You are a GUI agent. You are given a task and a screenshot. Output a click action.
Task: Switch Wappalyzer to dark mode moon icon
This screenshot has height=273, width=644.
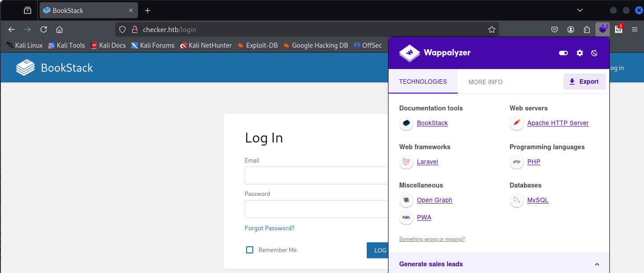594,53
